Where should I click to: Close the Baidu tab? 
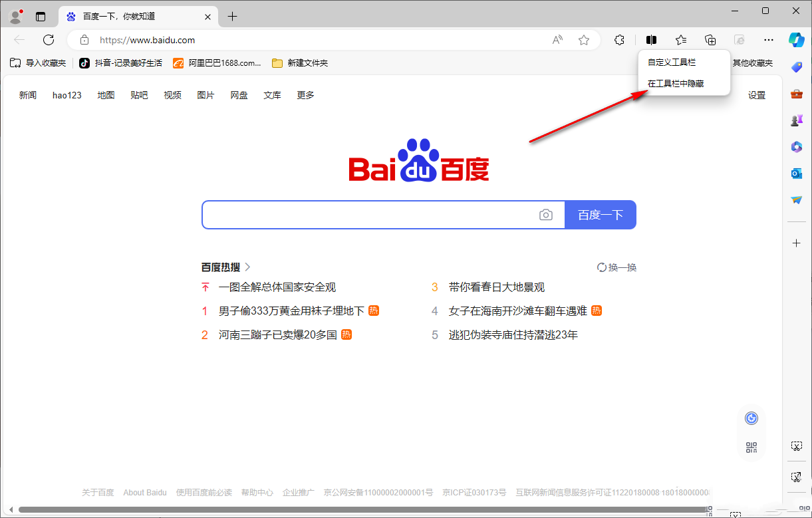pyautogui.click(x=208, y=17)
